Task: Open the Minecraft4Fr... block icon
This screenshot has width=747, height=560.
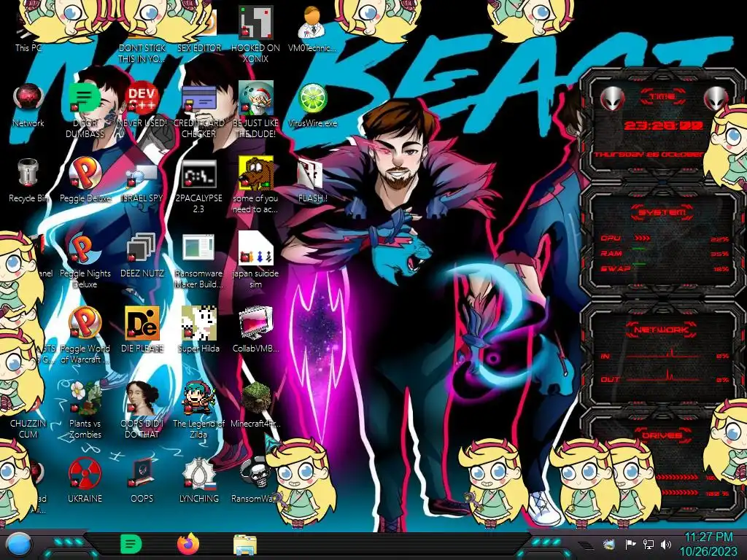Action: 255,405
